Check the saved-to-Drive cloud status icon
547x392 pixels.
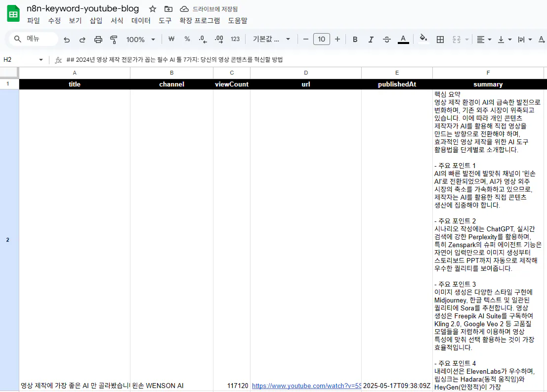point(184,9)
